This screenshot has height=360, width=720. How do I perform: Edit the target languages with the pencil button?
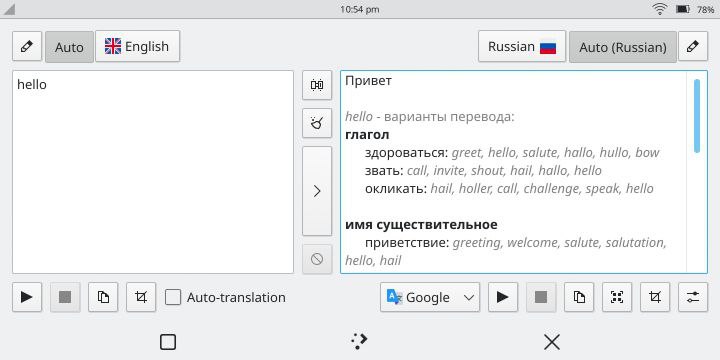click(x=693, y=46)
